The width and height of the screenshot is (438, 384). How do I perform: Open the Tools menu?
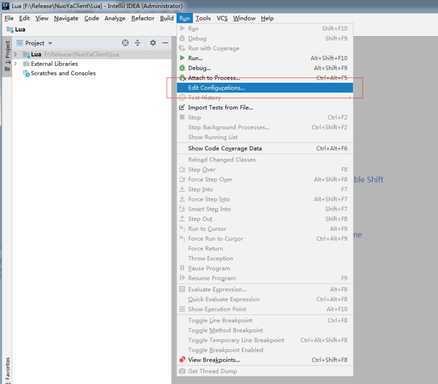[203, 18]
